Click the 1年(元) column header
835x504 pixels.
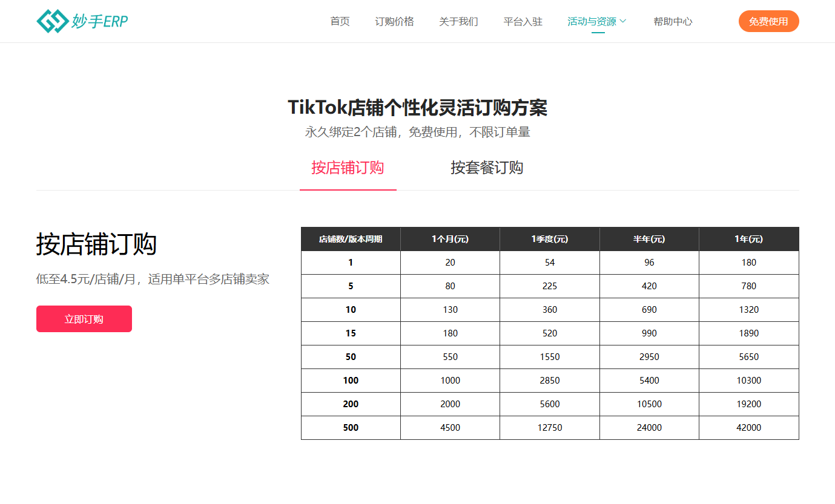click(748, 239)
